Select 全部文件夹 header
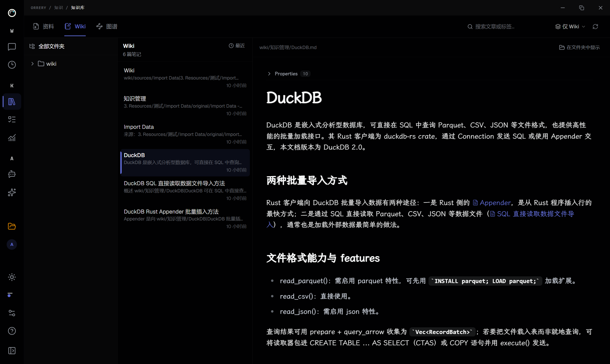Screen dimensions: 610x364 click(47, 46)
